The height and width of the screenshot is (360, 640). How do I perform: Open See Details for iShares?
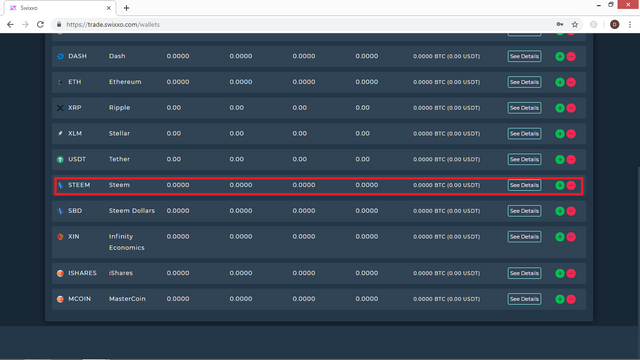524,273
